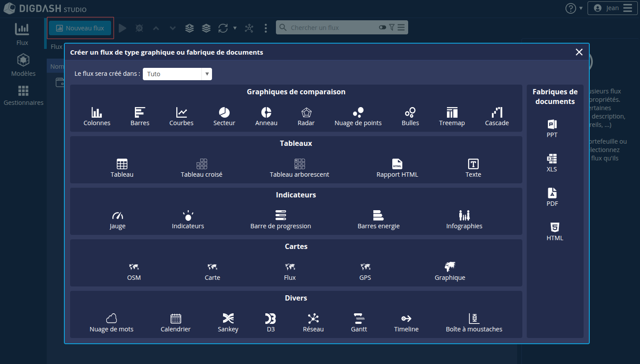Select the OSM map type
Screen dimensions: 640x364
click(x=134, y=271)
